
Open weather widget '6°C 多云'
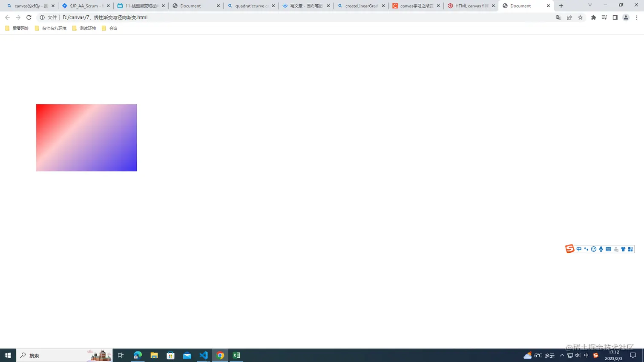[x=539, y=355]
